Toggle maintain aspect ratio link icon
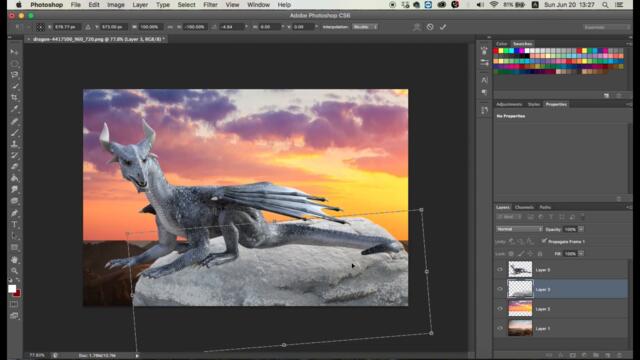640x360 pixels. click(170, 27)
